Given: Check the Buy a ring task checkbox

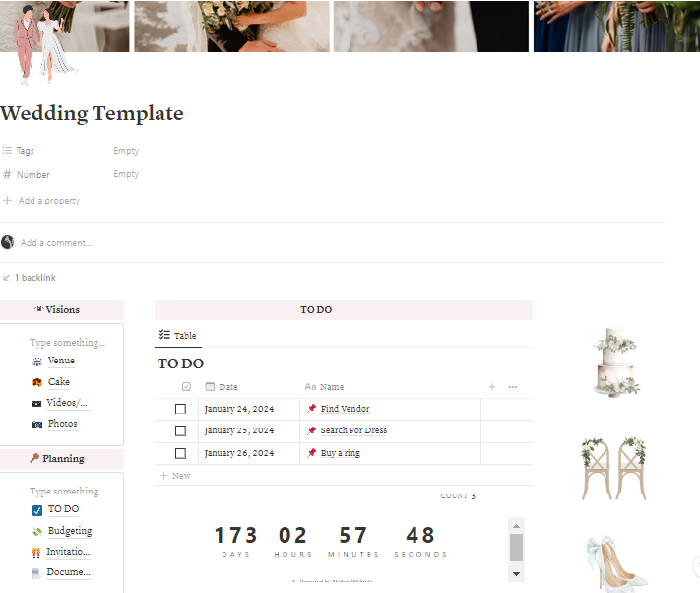Looking at the screenshot, I should click(180, 453).
